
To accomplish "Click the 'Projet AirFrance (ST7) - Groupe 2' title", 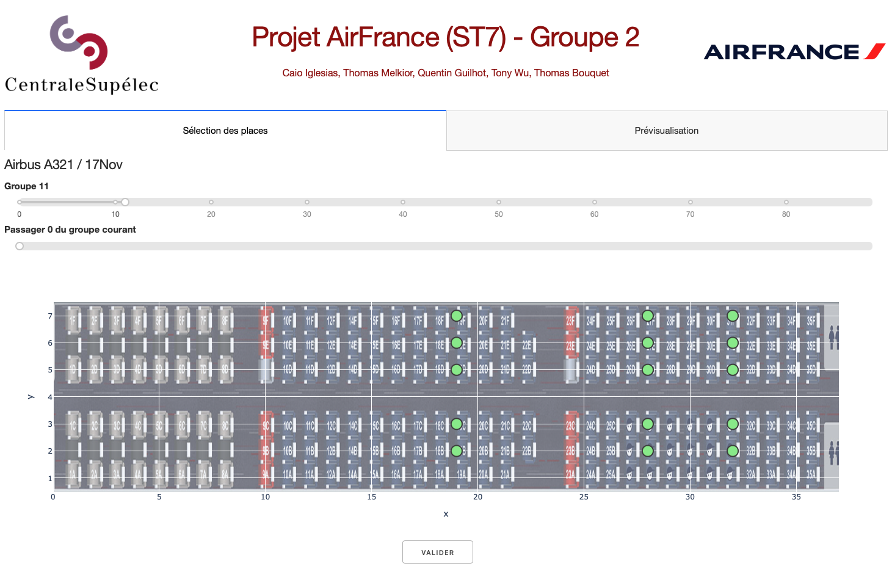I will click(446, 37).
